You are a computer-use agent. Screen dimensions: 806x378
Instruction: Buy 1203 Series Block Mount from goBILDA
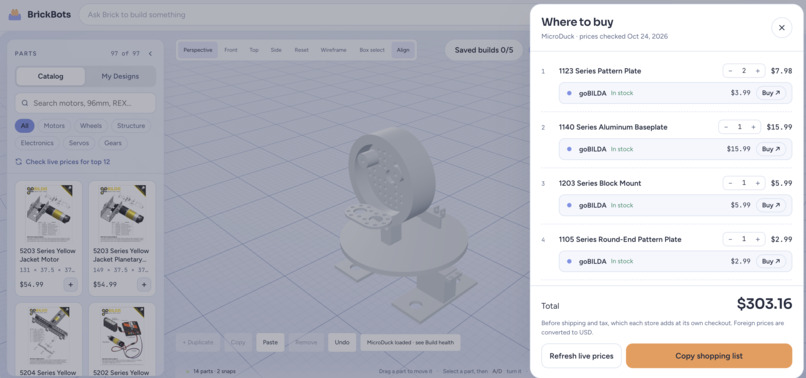coord(771,205)
